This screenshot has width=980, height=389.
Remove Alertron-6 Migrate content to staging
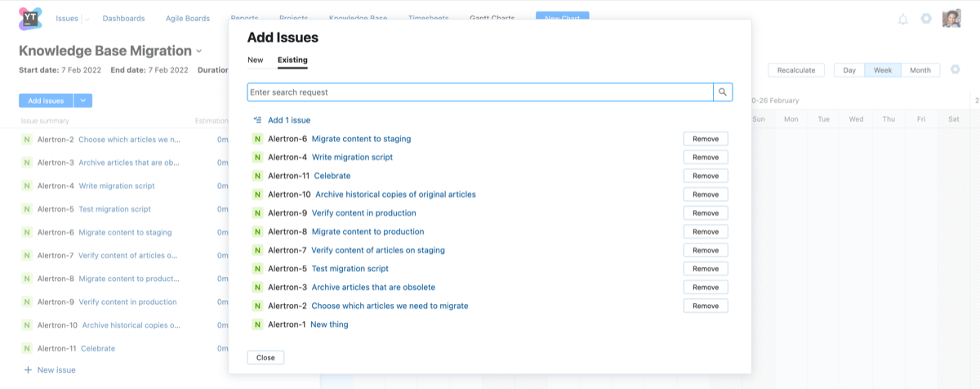(x=706, y=139)
